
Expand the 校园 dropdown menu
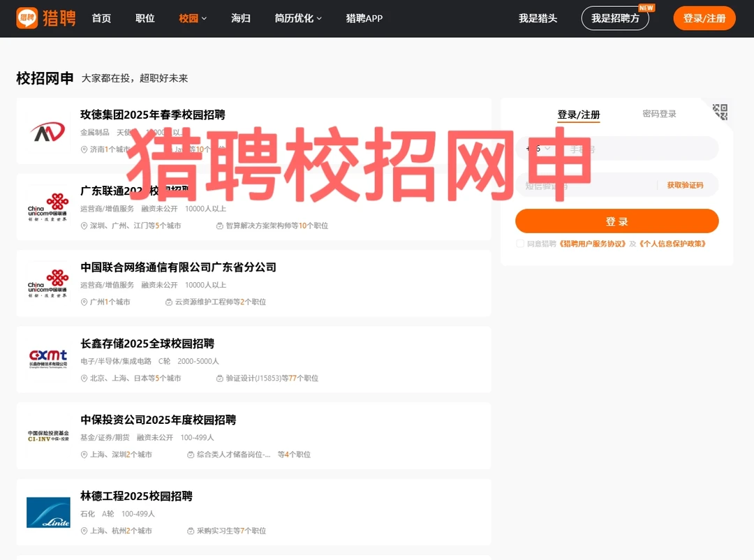coord(193,18)
